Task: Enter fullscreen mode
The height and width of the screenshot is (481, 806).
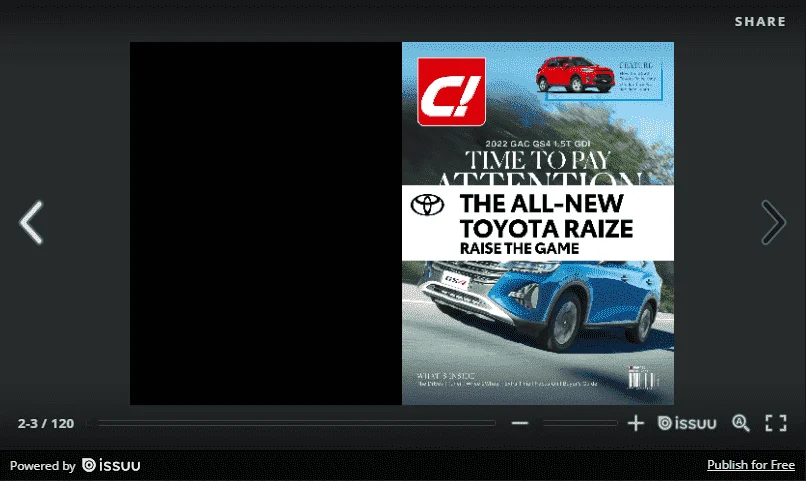Action: (x=776, y=423)
